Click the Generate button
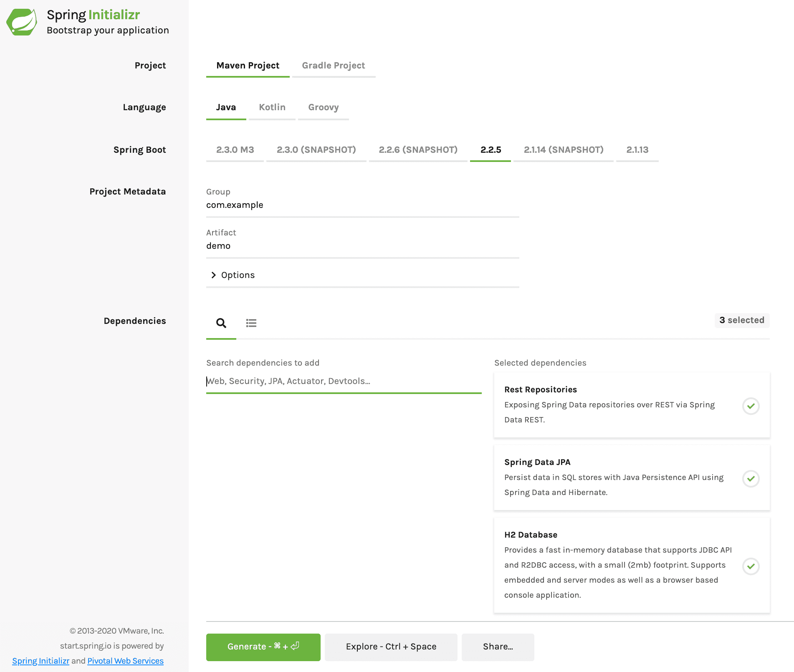Screen dimensions: 794x672 (x=263, y=647)
